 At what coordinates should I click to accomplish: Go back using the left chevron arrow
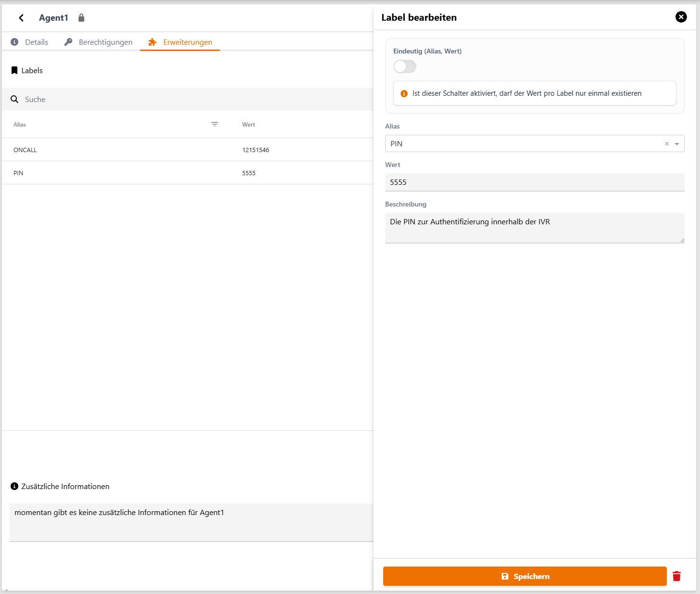click(x=21, y=18)
